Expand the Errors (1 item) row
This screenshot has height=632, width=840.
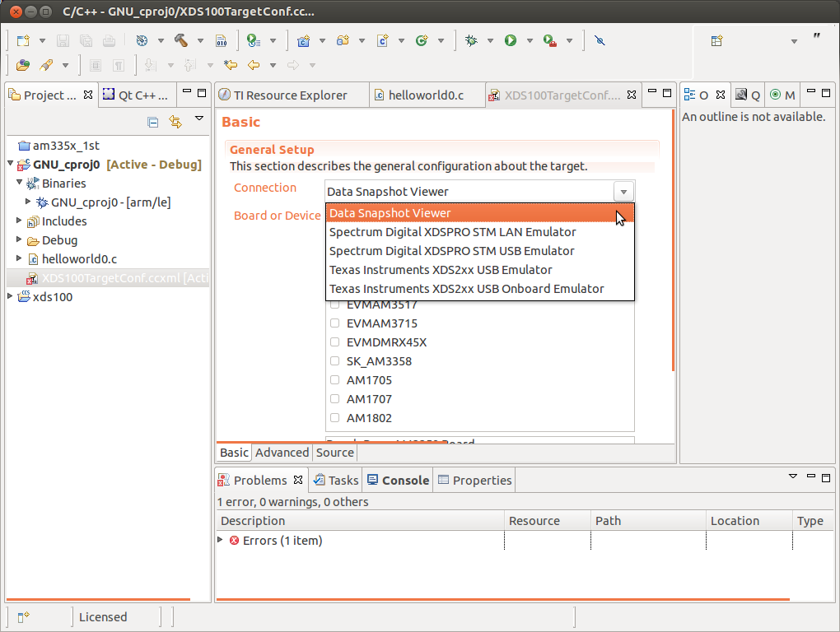pyautogui.click(x=220, y=540)
